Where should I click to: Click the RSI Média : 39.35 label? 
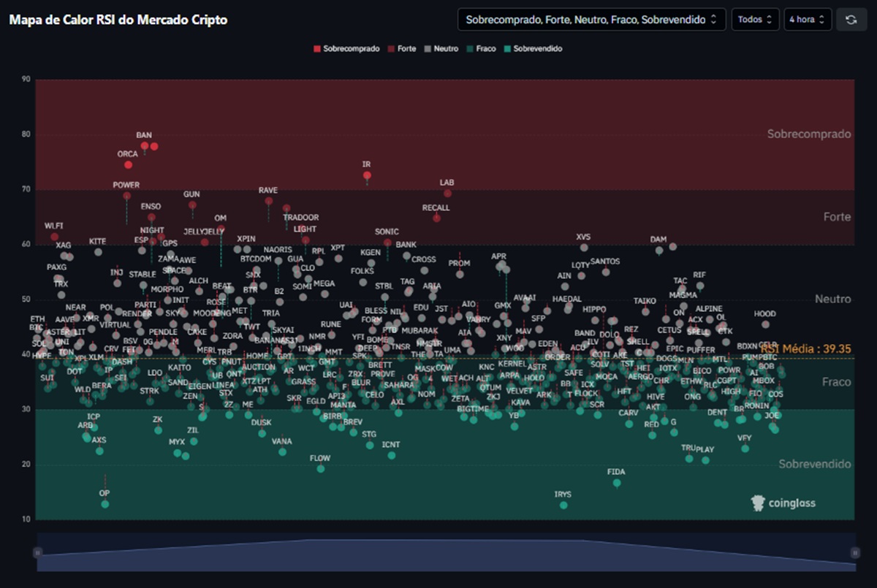[805, 349]
